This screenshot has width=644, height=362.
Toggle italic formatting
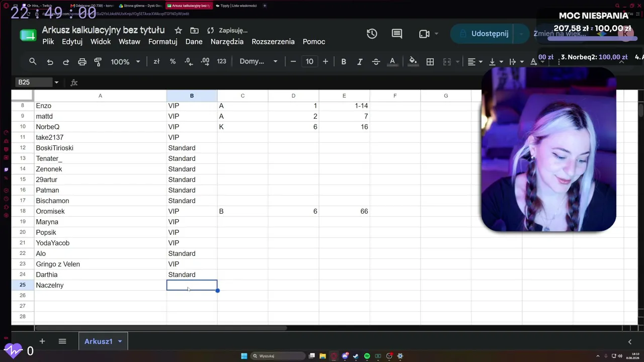click(360, 61)
